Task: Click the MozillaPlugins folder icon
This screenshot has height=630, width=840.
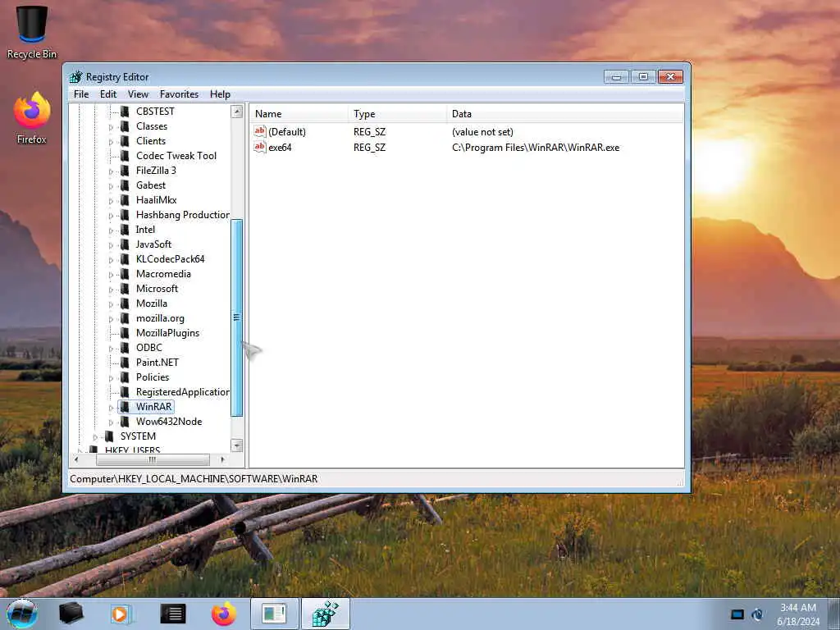Action: 125,333
